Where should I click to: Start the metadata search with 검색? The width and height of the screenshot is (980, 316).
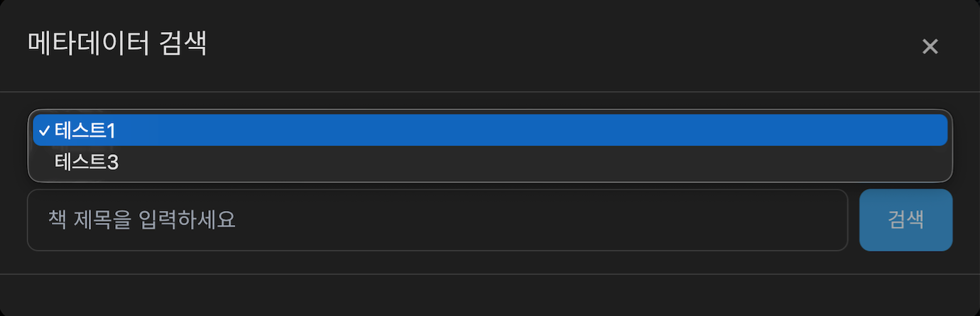(x=905, y=220)
